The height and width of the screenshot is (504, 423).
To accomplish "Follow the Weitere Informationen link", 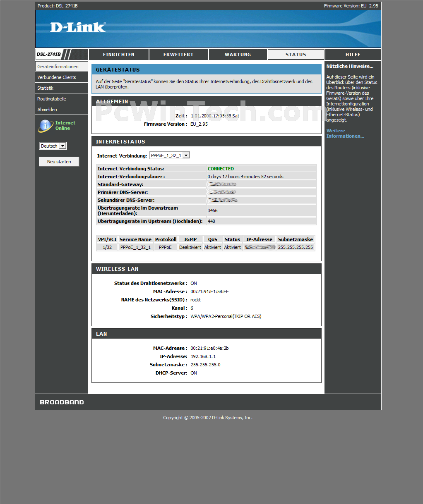I will click(x=345, y=134).
